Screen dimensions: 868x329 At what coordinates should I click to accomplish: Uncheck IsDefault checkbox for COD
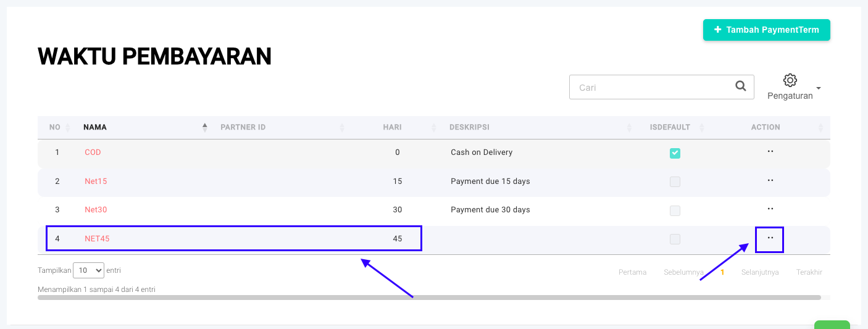coord(675,153)
